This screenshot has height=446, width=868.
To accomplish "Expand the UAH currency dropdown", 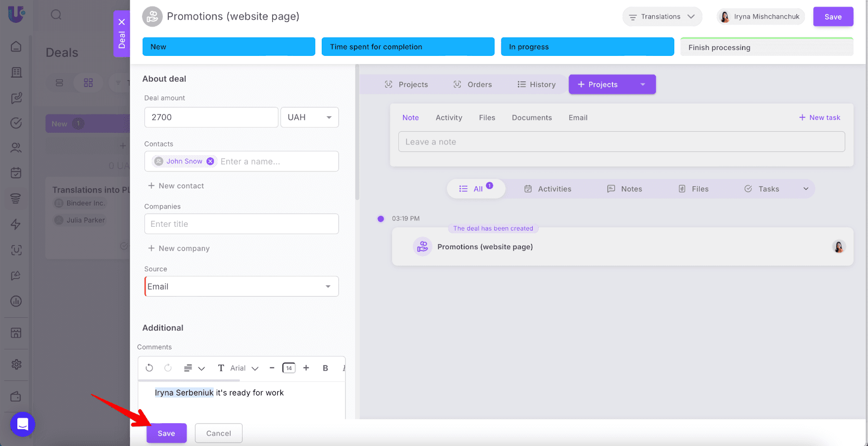I will click(x=309, y=117).
